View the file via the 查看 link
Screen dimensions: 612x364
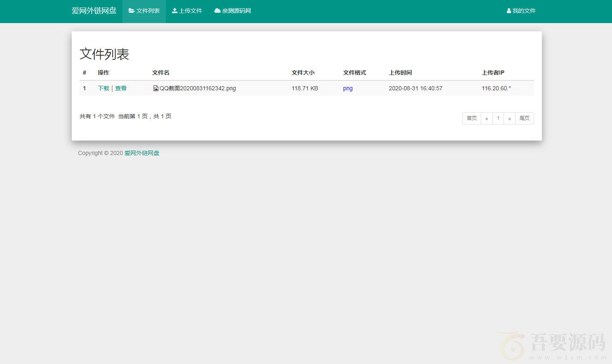[x=121, y=88]
